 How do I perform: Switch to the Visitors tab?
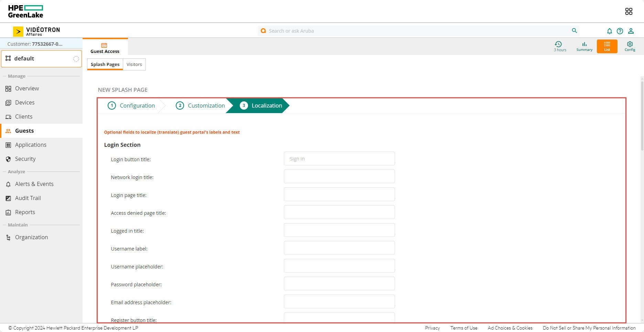[134, 64]
